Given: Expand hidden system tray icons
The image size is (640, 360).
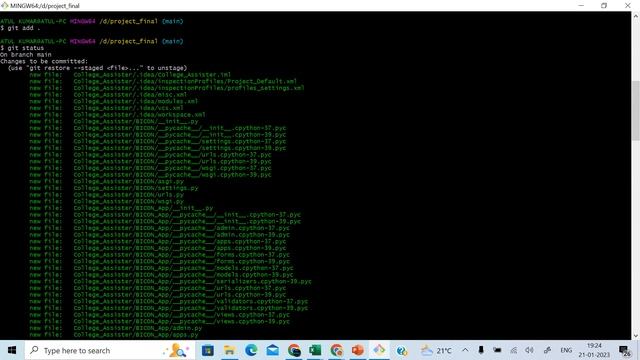Looking at the screenshot, I should 465,350.
